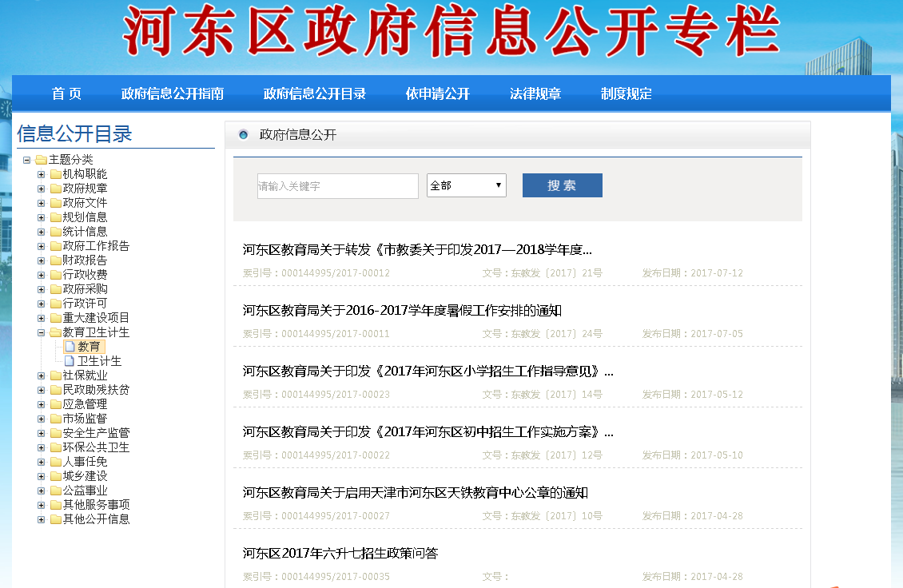Select 人事任免 in the directory tree
Viewport: 903px width, 588px height.
(x=85, y=462)
